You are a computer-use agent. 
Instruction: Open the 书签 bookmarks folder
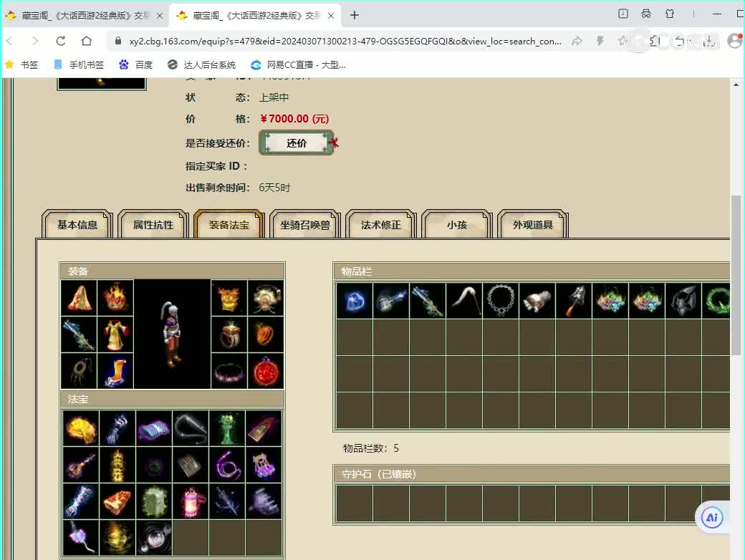tap(22, 64)
